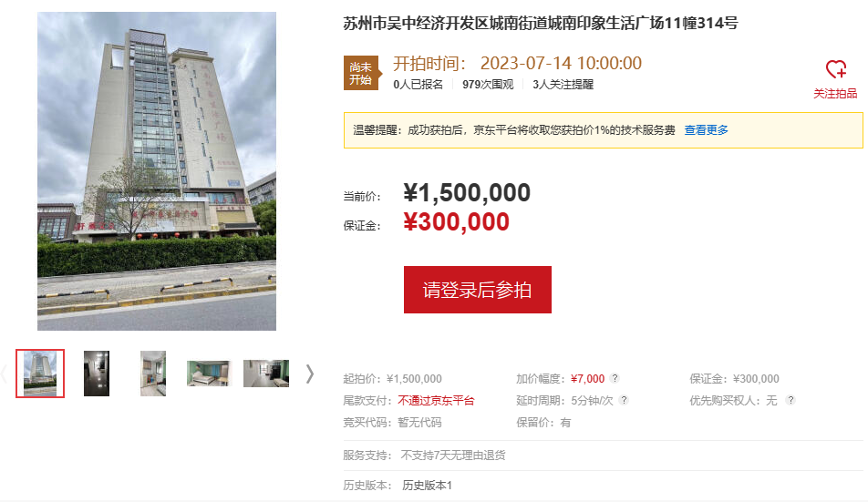Click the large building photo
This screenshot has width=868, height=502.
[x=157, y=171]
